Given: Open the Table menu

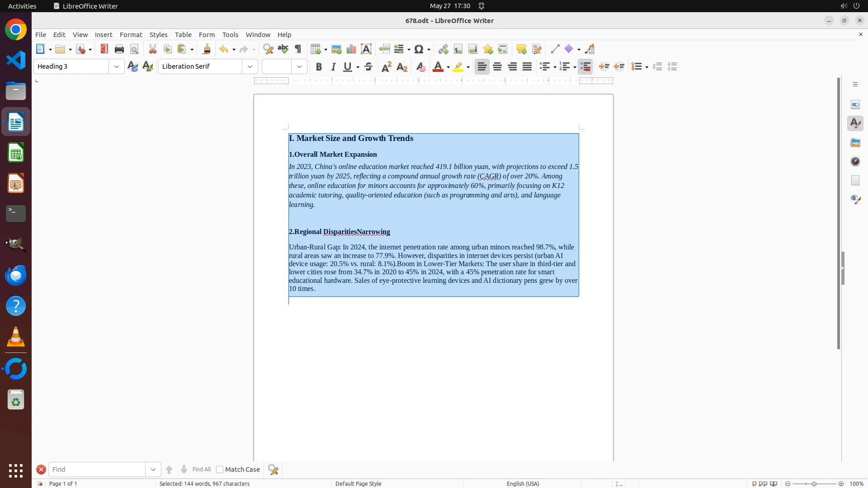Looking at the screenshot, I should click(x=183, y=35).
